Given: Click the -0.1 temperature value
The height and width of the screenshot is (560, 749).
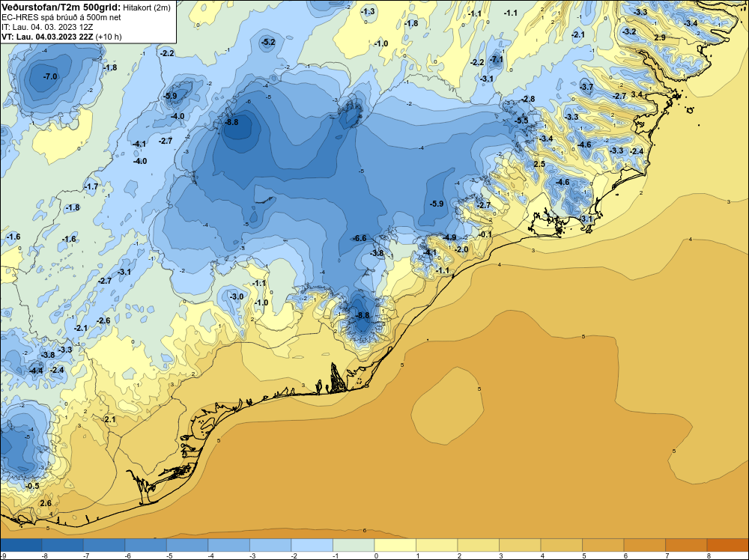Looking at the screenshot, I should tap(485, 234).
